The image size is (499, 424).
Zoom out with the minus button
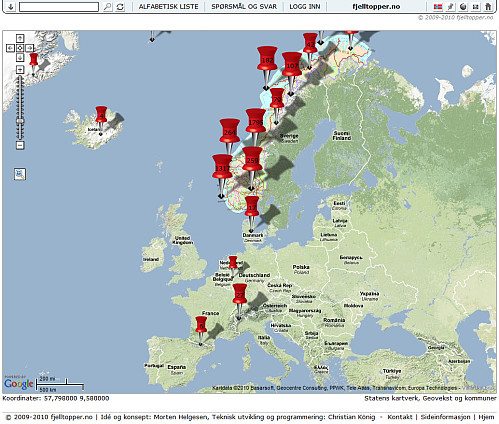(20, 145)
